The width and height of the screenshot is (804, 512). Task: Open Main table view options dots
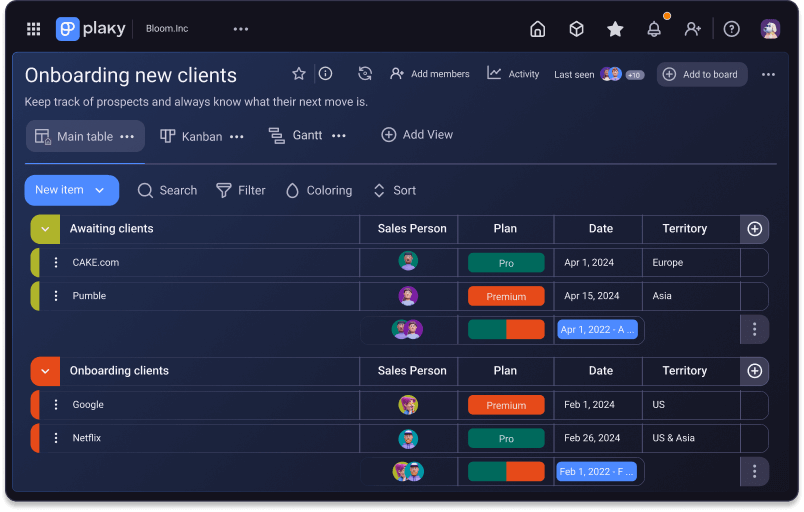point(127,137)
